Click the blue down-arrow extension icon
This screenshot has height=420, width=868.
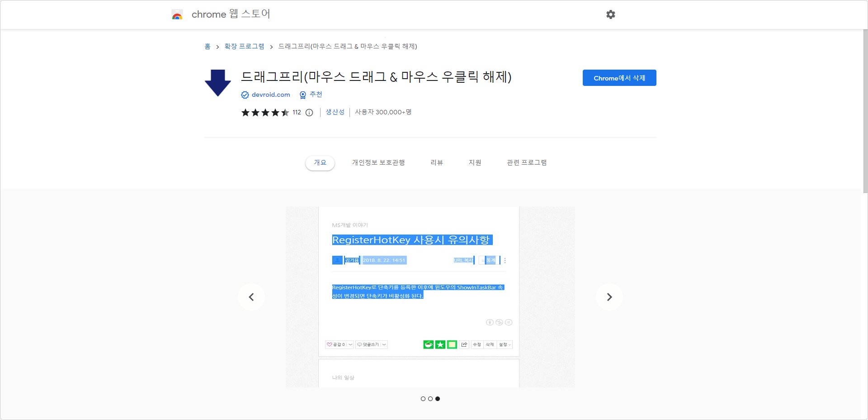click(x=218, y=83)
